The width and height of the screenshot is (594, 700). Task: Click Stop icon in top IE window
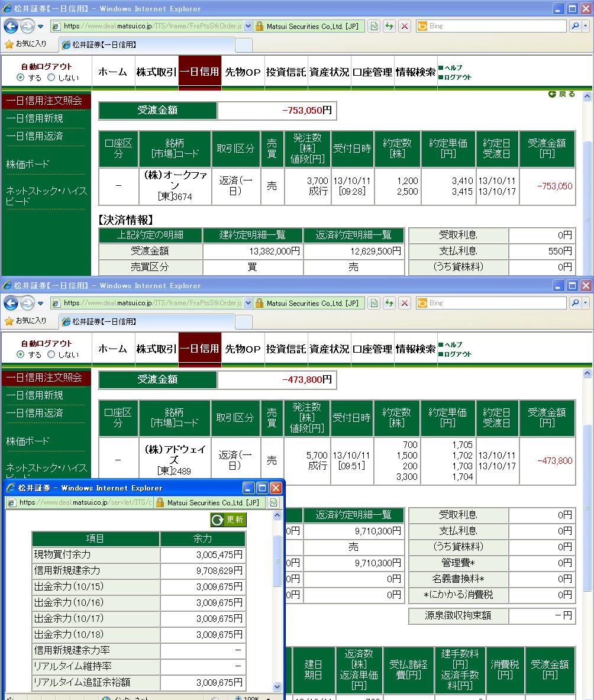pyautogui.click(x=404, y=27)
